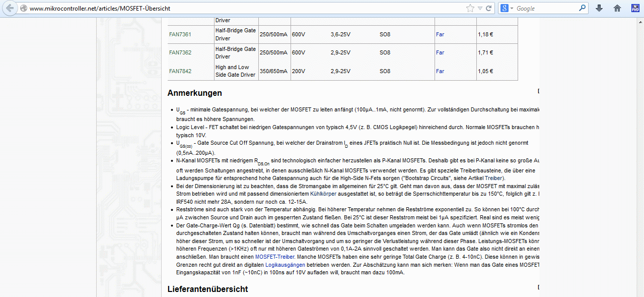Expand the Google search engine selector

pos(507,8)
